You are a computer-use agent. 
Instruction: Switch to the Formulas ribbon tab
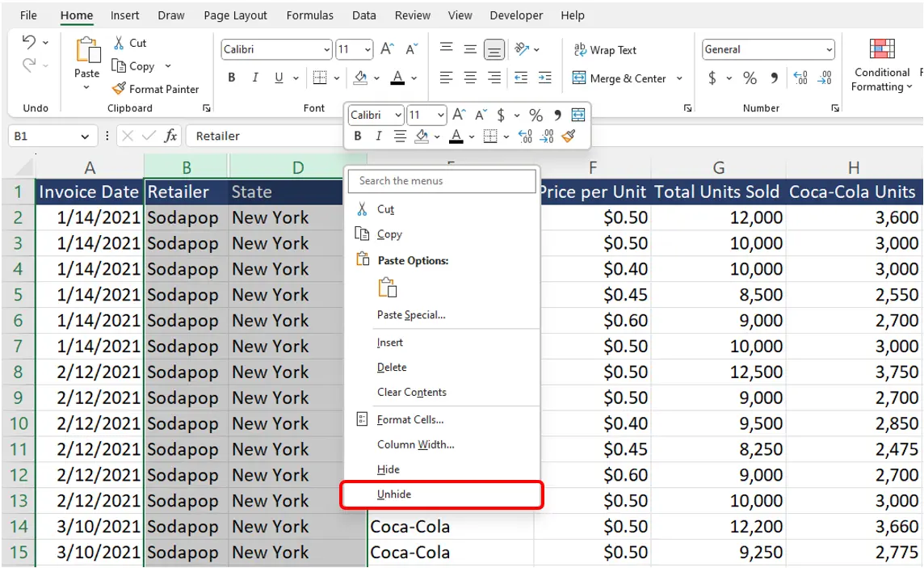[x=310, y=15]
